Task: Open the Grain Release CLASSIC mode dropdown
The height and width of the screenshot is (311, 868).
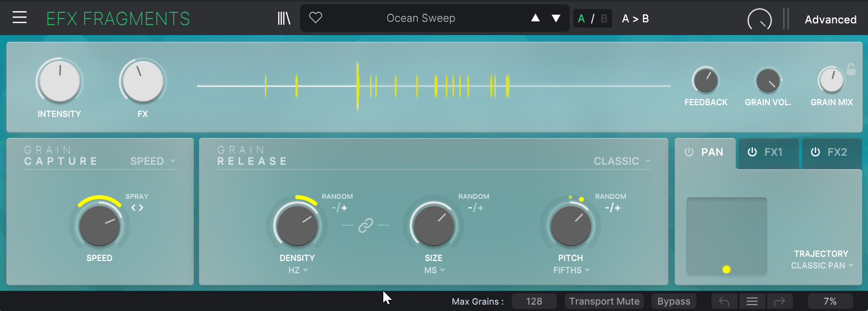Action: pos(622,161)
